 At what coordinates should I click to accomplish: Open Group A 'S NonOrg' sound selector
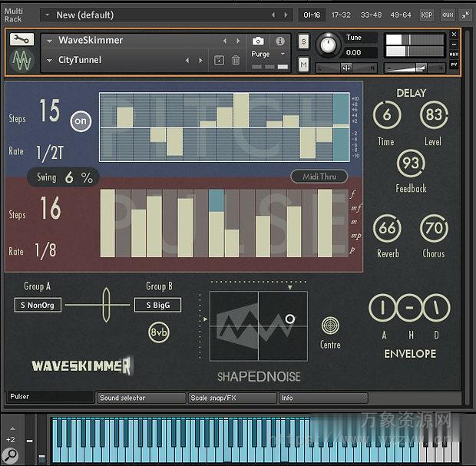(38, 305)
